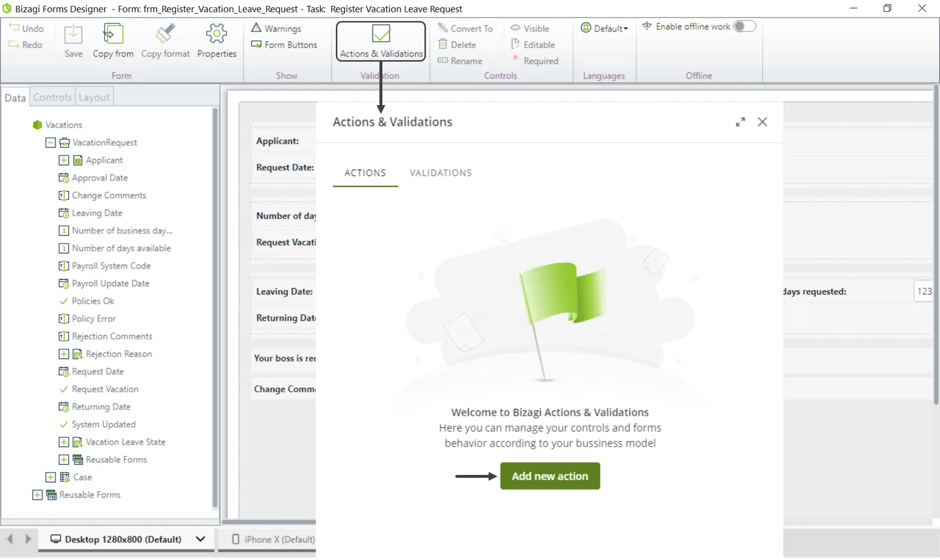This screenshot has width=940, height=560.
Task: Close the Actions & Validations dialog
Action: [763, 122]
